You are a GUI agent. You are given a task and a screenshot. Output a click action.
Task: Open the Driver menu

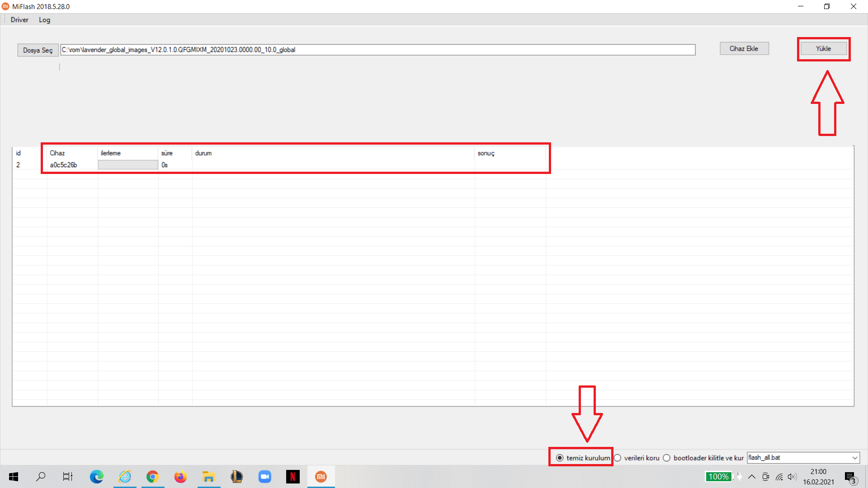(19, 20)
